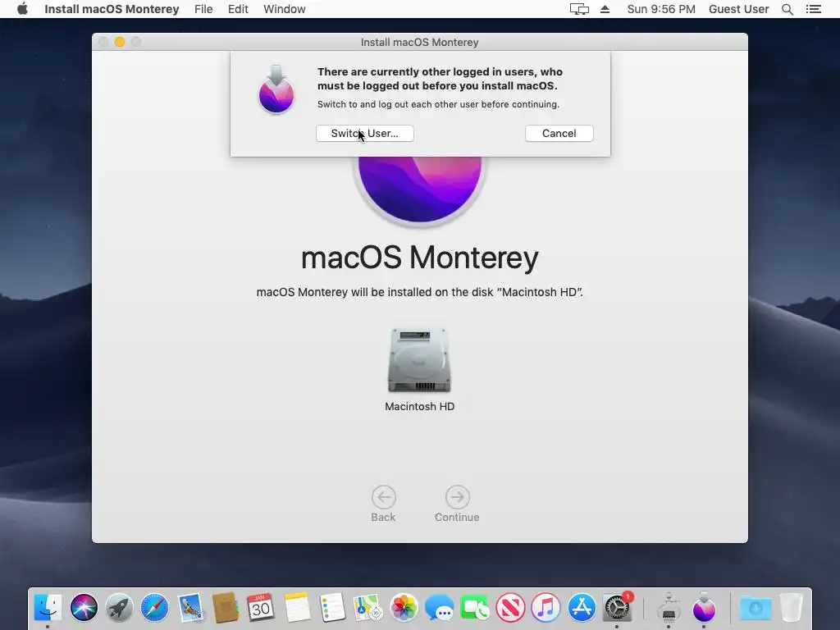Open Notes icon in Dock
Viewport: 840px width, 630px height.
tap(297, 608)
